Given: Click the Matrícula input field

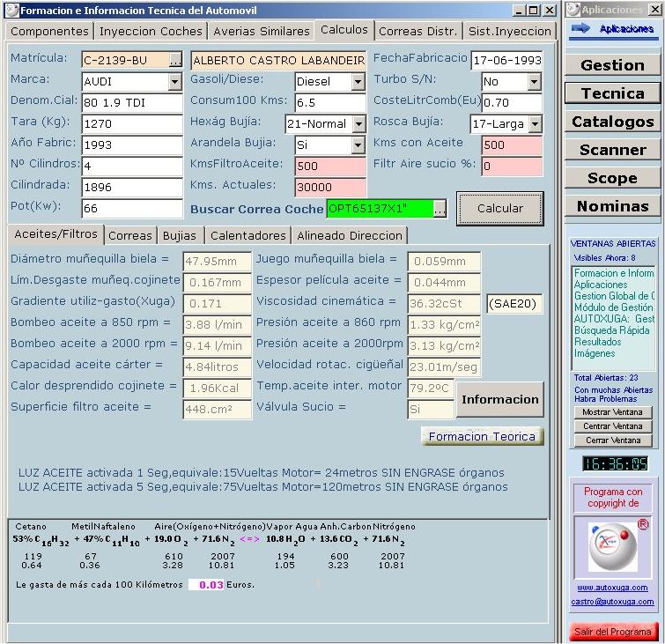Looking at the screenshot, I should [126, 60].
